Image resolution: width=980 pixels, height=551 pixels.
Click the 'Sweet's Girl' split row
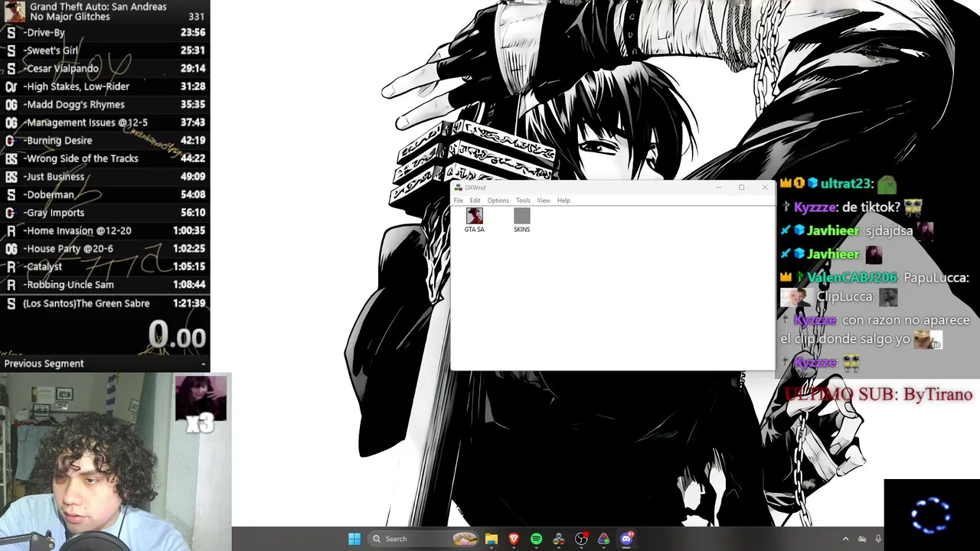coord(105,51)
